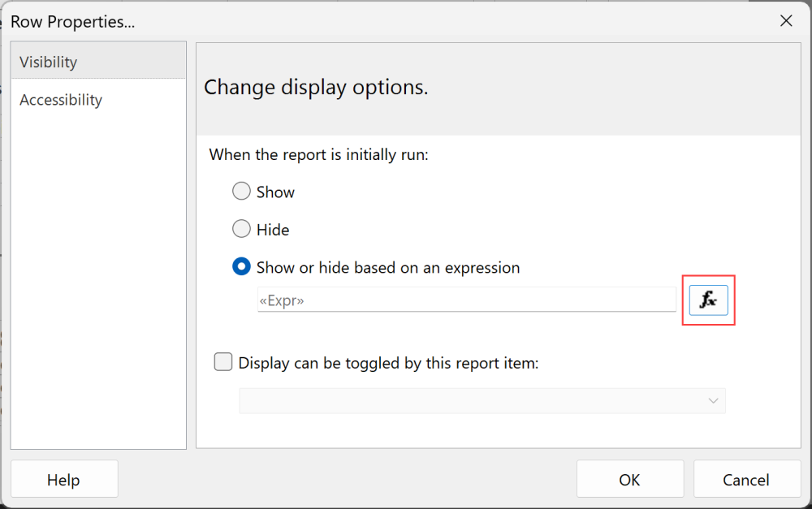
Task: Click the Cancel button
Action: point(745,479)
